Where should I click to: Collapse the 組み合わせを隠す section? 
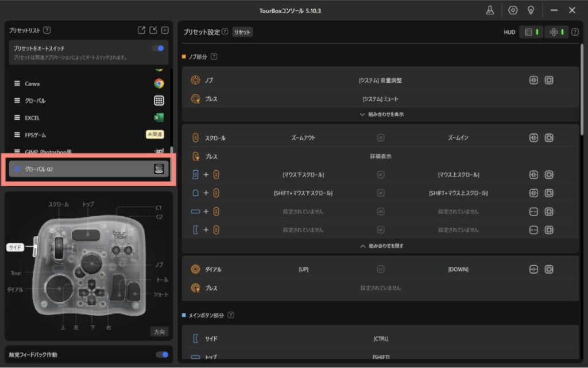(x=381, y=246)
